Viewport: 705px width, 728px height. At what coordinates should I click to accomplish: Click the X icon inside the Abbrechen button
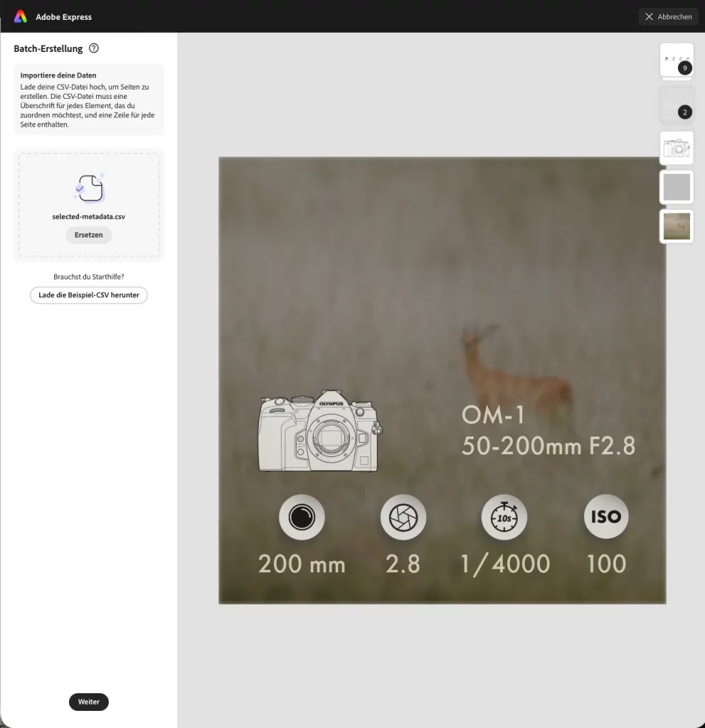648,16
